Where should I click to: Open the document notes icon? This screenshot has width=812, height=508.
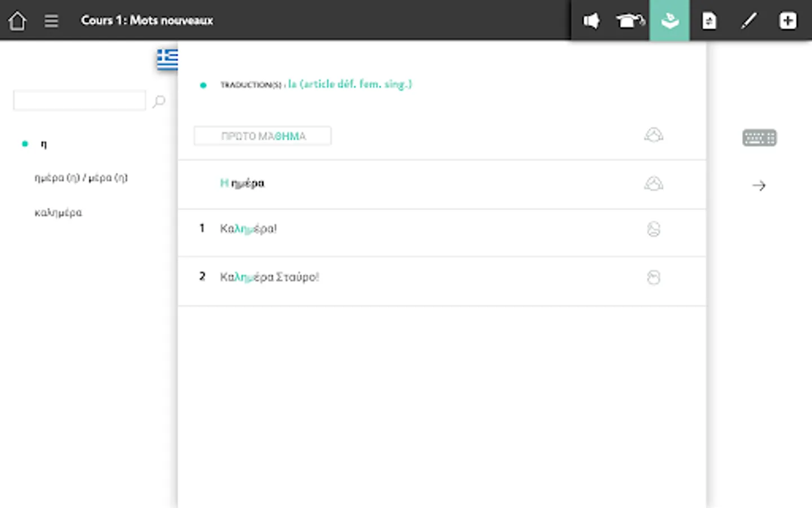709,21
